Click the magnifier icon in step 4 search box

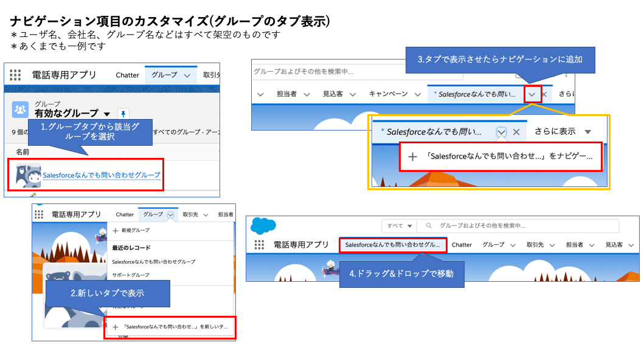pos(429,226)
